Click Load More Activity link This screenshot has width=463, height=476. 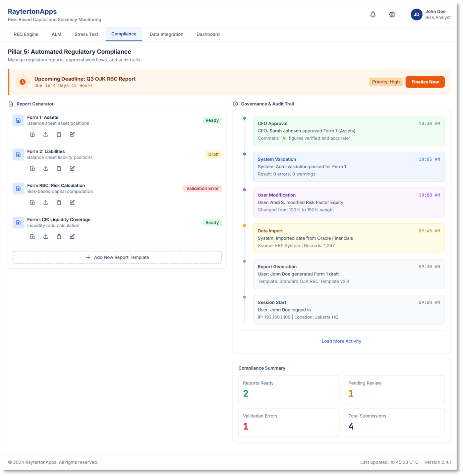click(x=341, y=341)
